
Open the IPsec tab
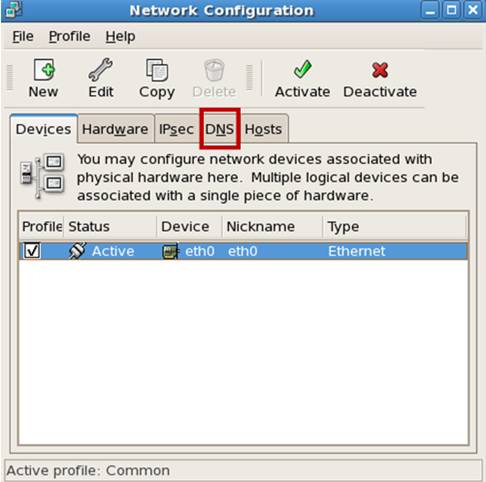[176, 129]
